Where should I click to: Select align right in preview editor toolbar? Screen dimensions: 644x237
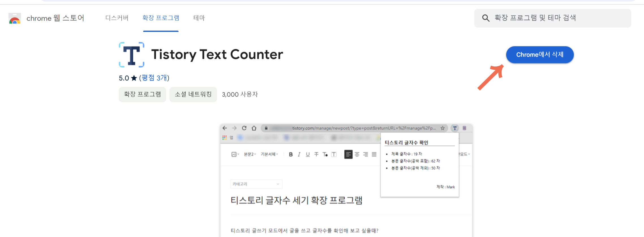pyautogui.click(x=366, y=154)
